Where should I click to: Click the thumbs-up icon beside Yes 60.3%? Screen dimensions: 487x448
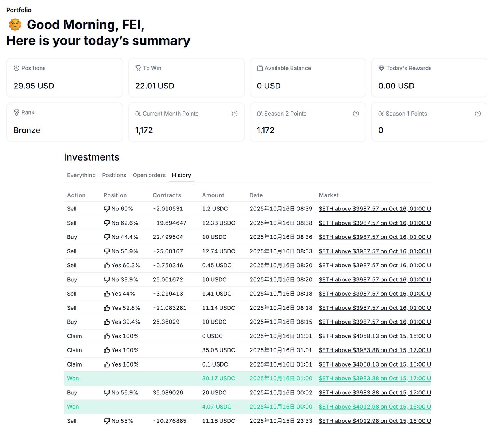107,266
